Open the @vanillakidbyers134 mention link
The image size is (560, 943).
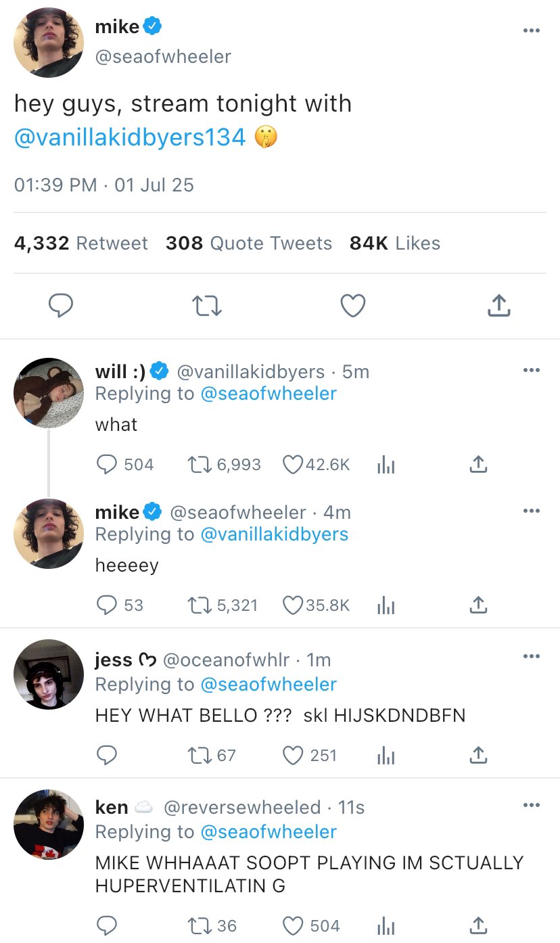130,137
